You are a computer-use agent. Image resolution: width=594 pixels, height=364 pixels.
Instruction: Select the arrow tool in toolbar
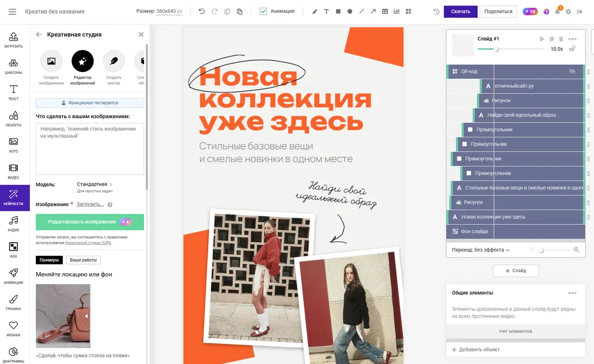(x=373, y=12)
